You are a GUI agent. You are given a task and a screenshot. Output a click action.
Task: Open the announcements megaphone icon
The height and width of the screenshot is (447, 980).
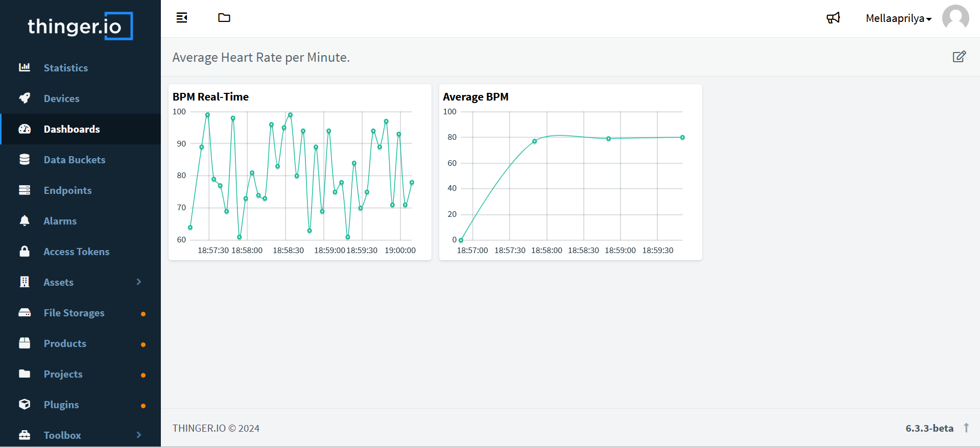[x=833, y=18]
